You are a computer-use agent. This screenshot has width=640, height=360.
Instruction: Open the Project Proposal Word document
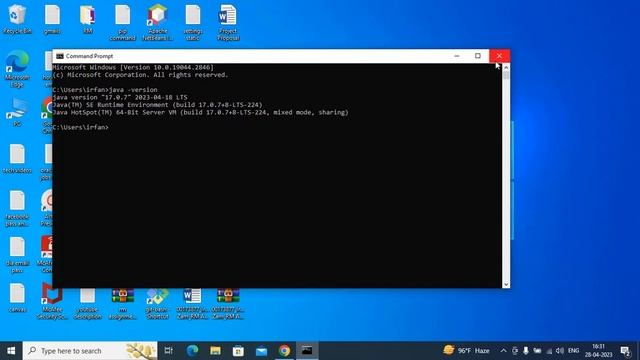228,22
